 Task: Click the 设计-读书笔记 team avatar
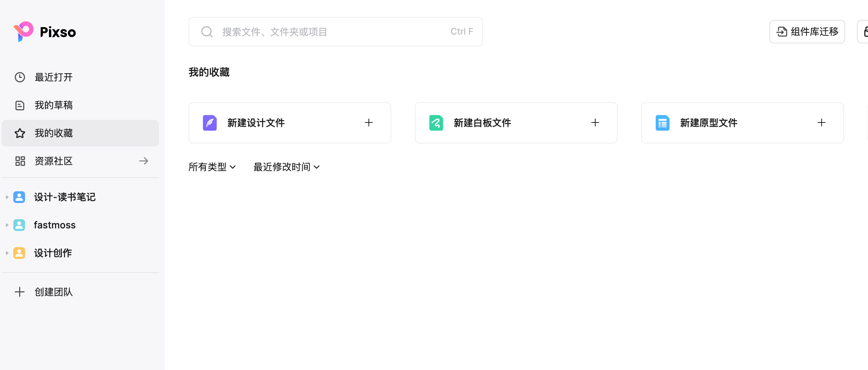tap(19, 197)
